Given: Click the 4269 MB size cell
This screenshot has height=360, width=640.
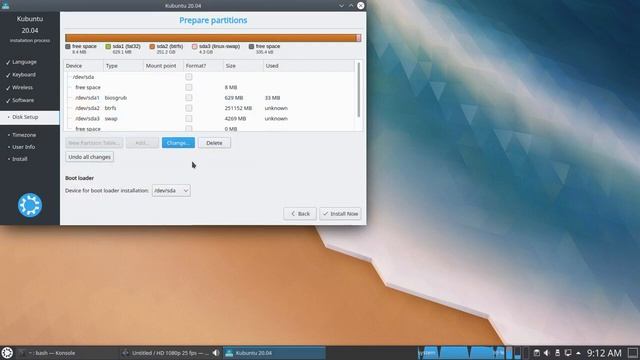Looking at the screenshot, I should [236, 118].
